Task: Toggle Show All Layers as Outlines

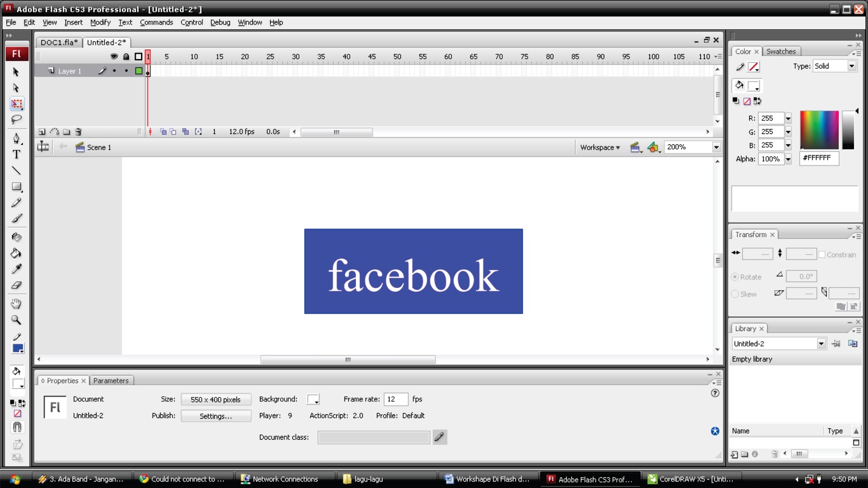Action: pyautogui.click(x=138, y=56)
